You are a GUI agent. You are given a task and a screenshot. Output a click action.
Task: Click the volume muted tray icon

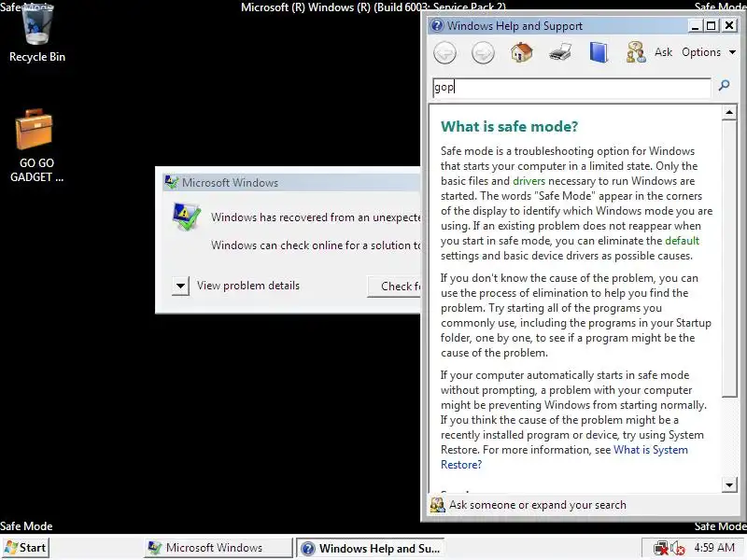coord(678,548)
